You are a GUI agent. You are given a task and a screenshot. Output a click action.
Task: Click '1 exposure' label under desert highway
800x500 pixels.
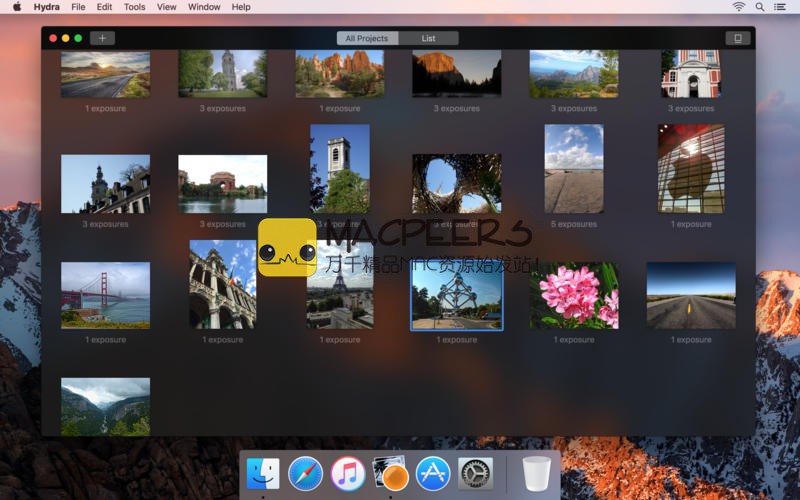(x=691, y=340)
